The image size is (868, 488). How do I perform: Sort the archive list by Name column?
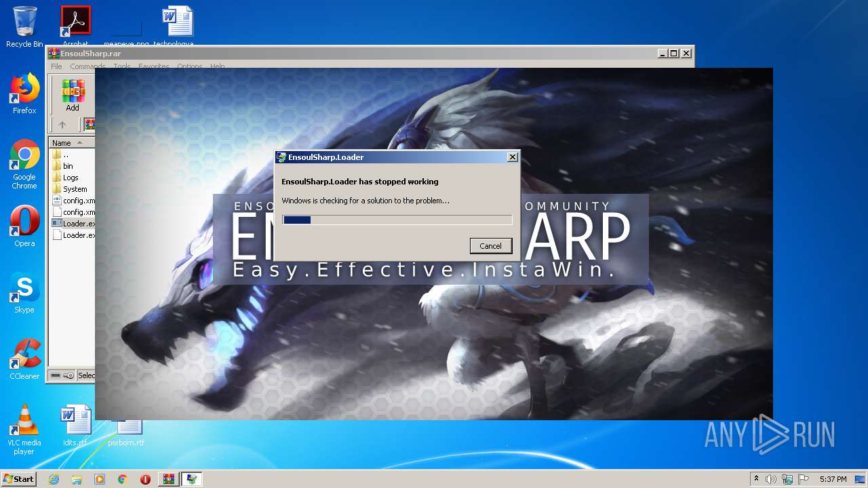tap(71, 143)
